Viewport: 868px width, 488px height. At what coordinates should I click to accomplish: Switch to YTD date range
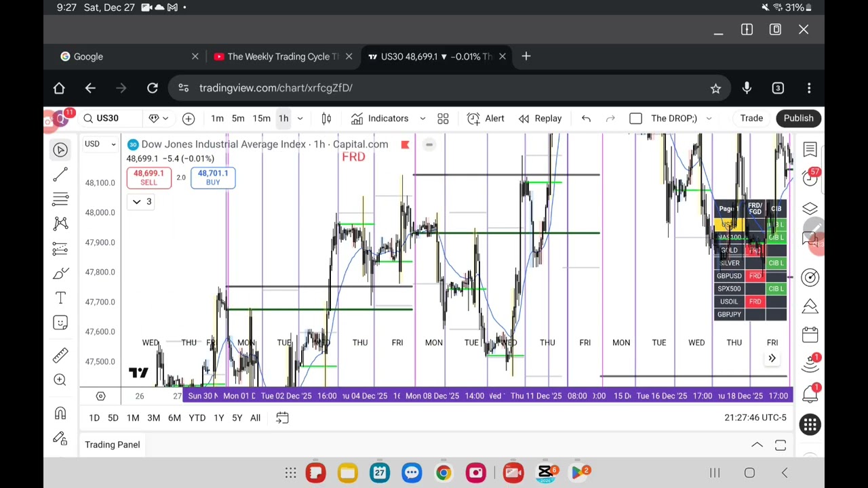coord(197,418)
